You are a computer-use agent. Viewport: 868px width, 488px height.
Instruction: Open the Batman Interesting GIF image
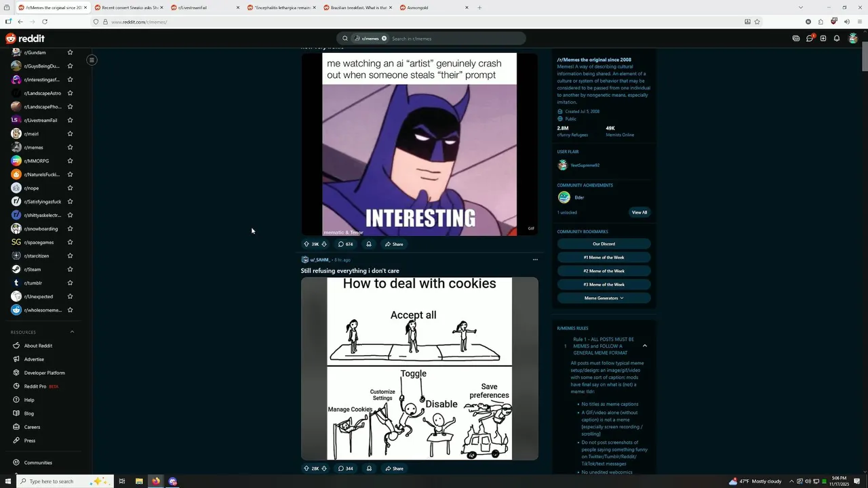pos(419,144)
